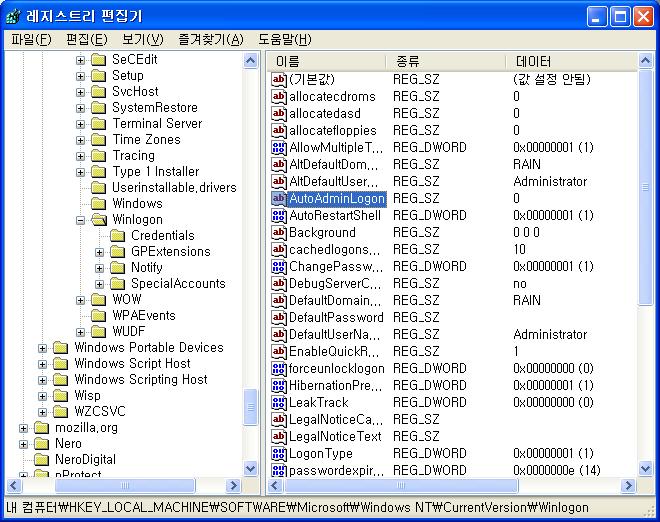
Task: Sort values by 이름 column header
Action: point(326,62)
